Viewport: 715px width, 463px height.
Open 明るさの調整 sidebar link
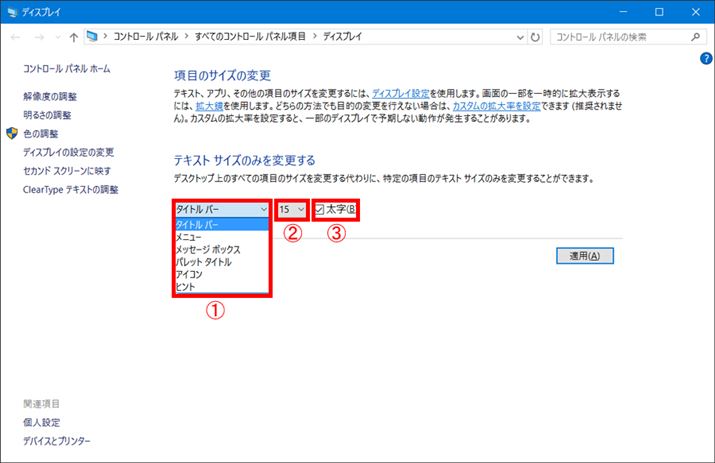point(47,115)
